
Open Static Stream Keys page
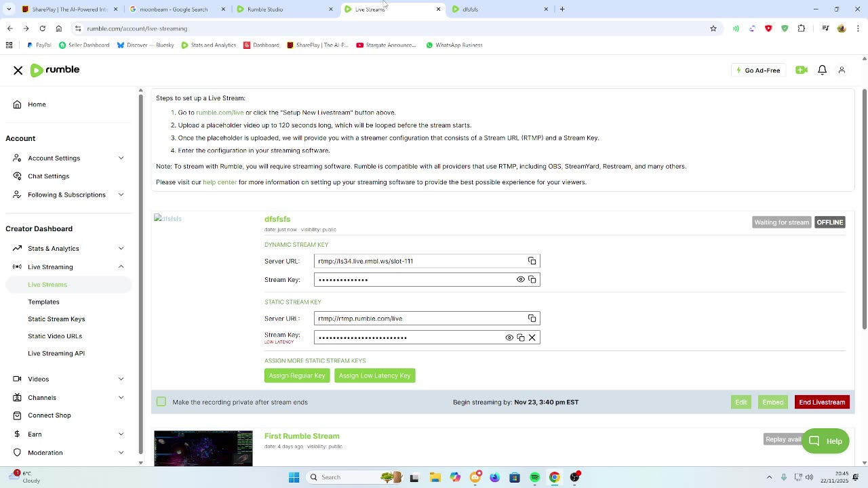click(x=56, y=319)
